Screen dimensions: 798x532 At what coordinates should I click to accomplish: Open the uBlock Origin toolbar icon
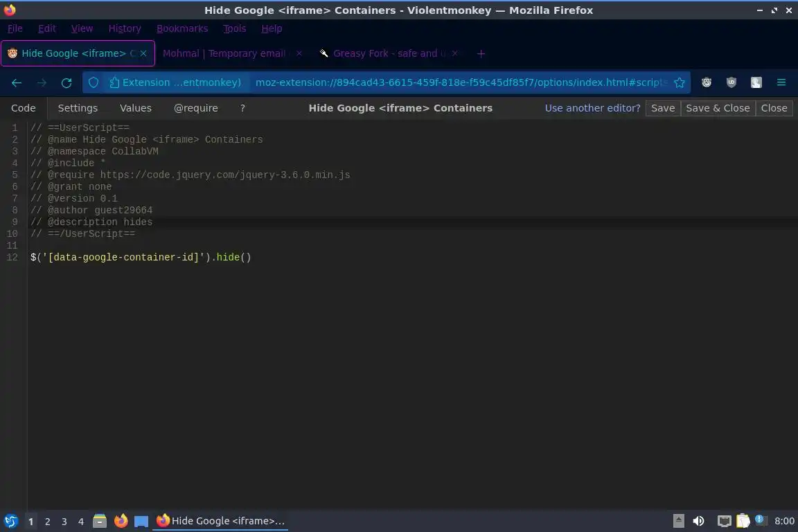point(731,82)
